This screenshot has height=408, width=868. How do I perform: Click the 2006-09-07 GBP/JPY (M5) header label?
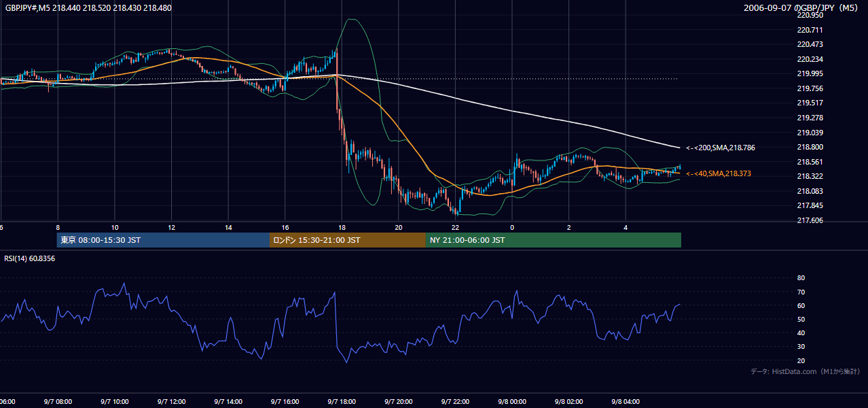point(801,8)
